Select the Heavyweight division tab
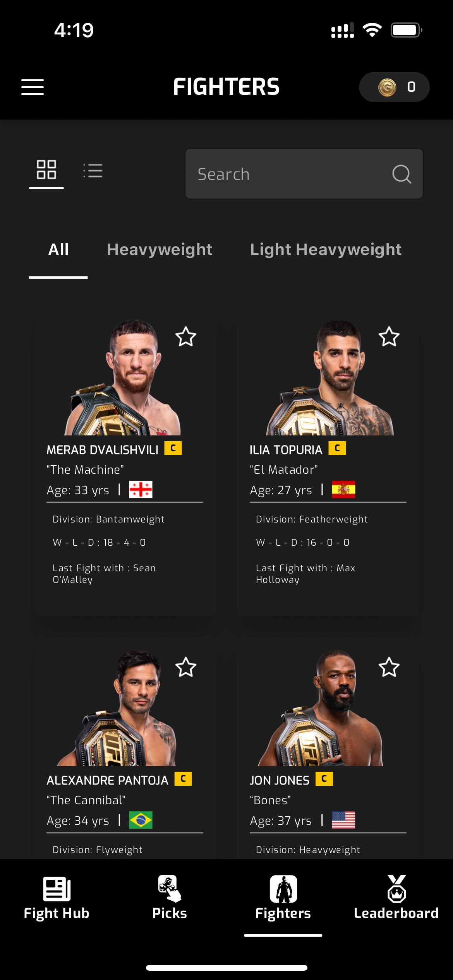This screenshot has height=980, width=453. [160, 250]
